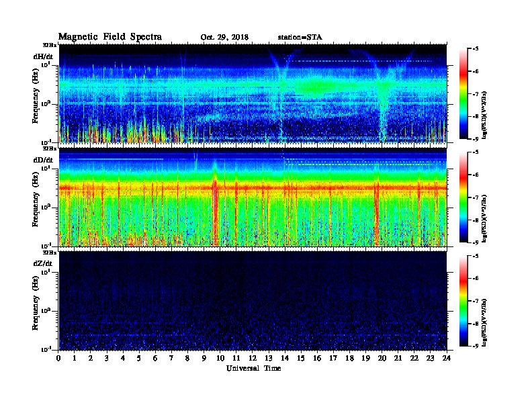
Task: Click the "-9" tick of the dH/dt color scale
Action: click(476, 139)
